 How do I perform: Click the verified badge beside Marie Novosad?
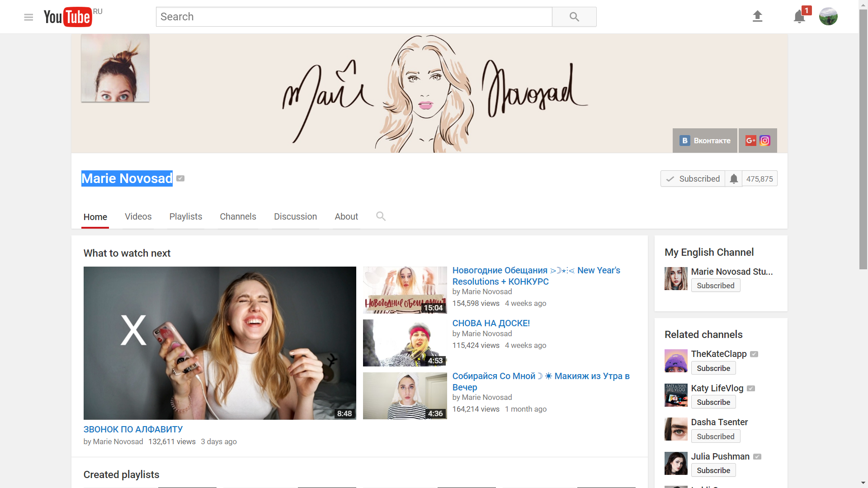180,178
